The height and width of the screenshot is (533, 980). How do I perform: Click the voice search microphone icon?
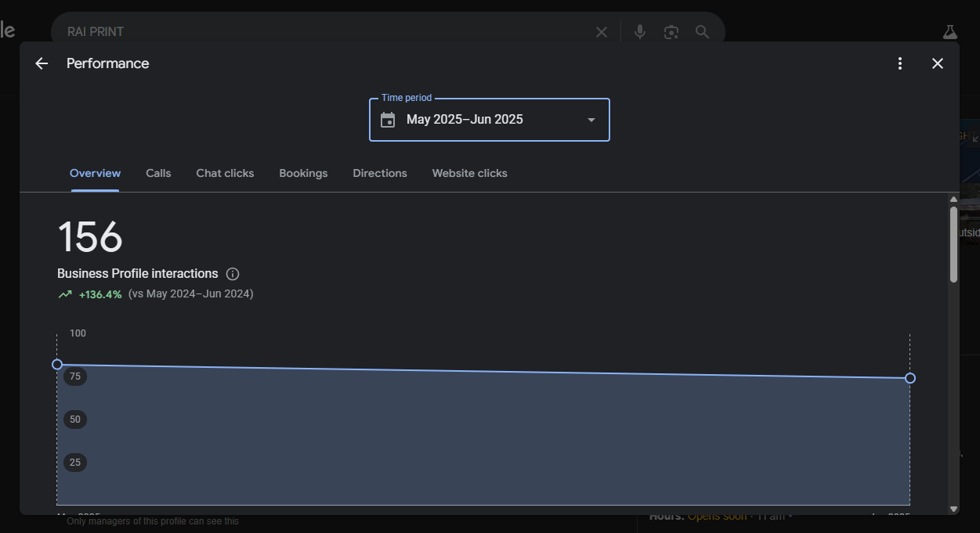[x=640, y=32]
